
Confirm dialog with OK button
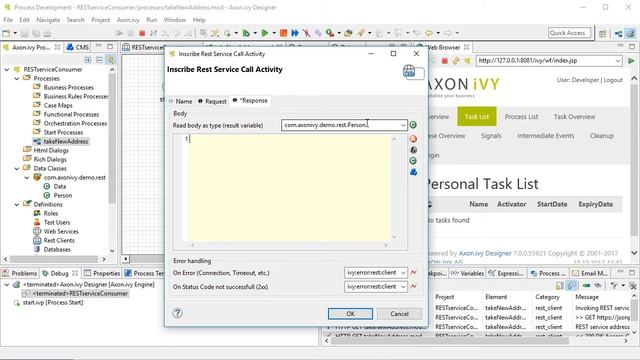pos(350,313)
